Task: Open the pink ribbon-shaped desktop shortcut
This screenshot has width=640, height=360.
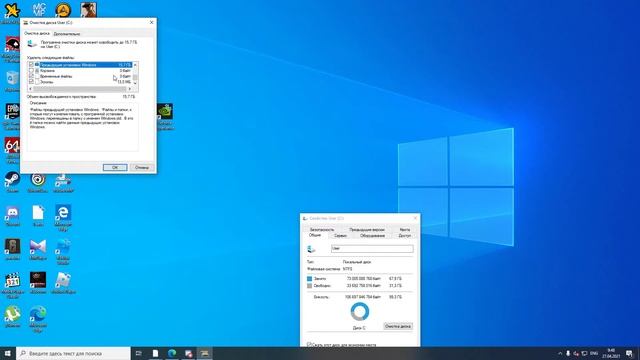Action: (x=38, y=247)
